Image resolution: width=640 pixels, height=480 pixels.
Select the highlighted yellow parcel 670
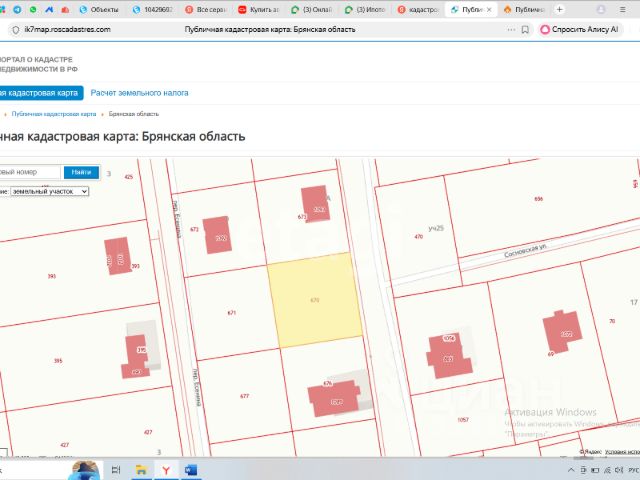pyautogui.click(x=315, y=300)
